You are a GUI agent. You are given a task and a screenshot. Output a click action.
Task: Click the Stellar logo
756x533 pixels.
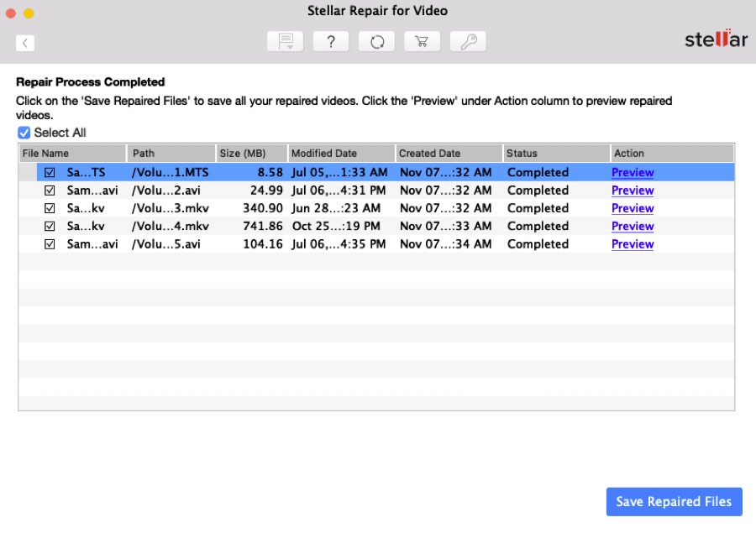tap(716, 39)
